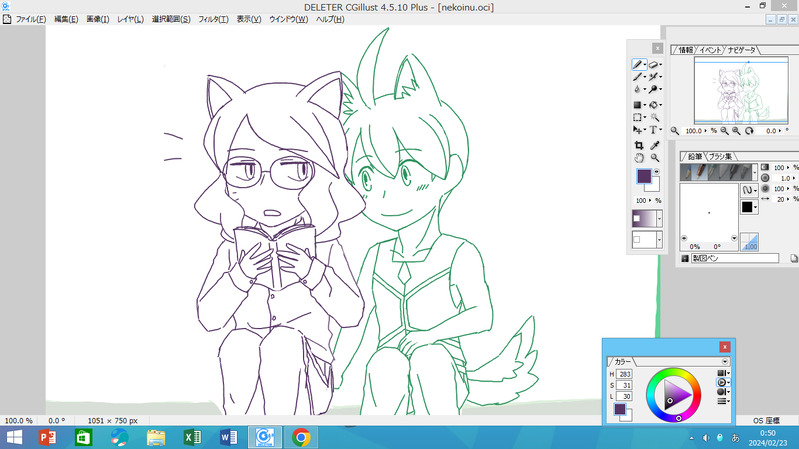Open the 選択範囲(S) menu

click(x=171, y=19)
